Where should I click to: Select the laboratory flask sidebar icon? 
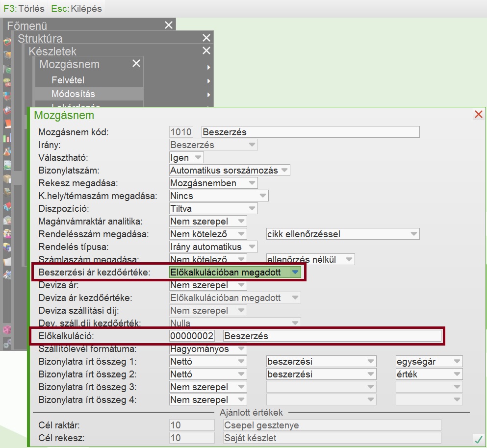coord(7,152)
